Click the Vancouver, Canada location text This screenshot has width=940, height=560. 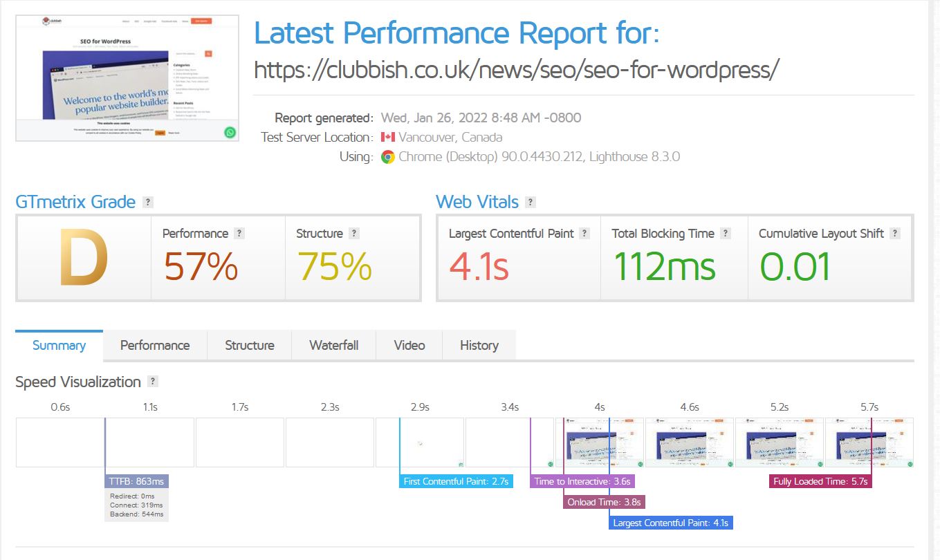click(x=450, y=137)
